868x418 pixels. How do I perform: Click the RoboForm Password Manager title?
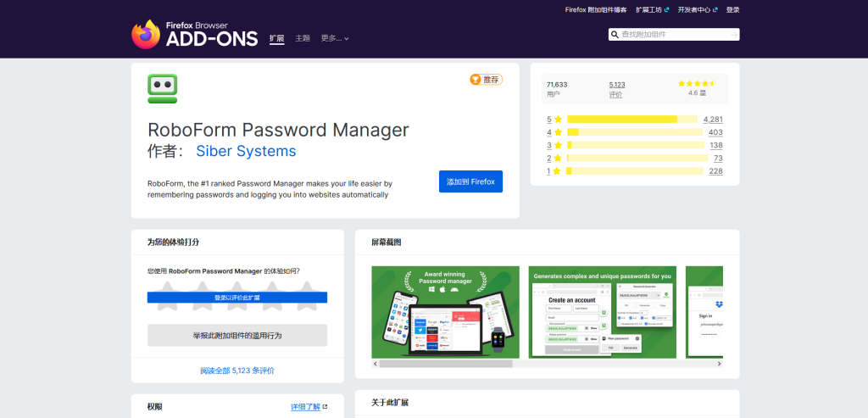278,130
